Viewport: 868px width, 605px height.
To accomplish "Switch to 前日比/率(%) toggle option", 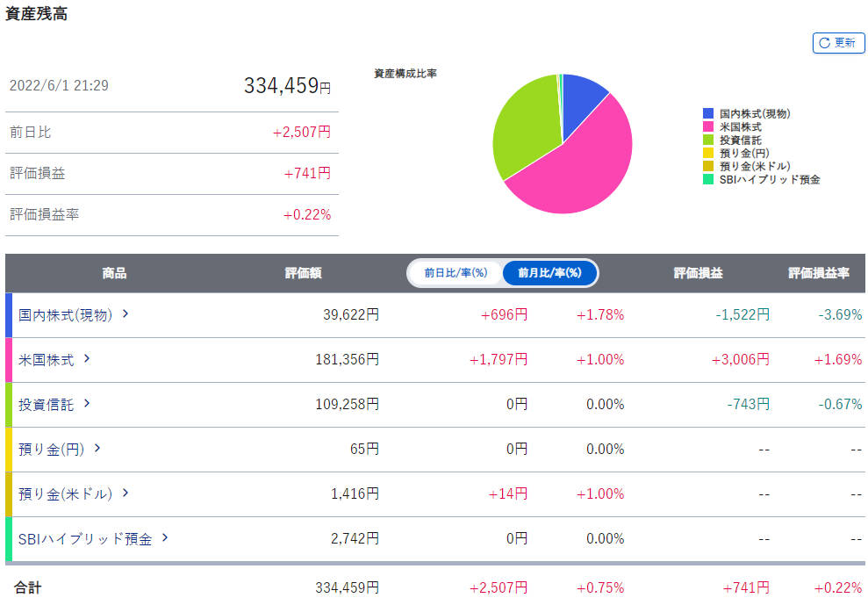I will (455, 273).
